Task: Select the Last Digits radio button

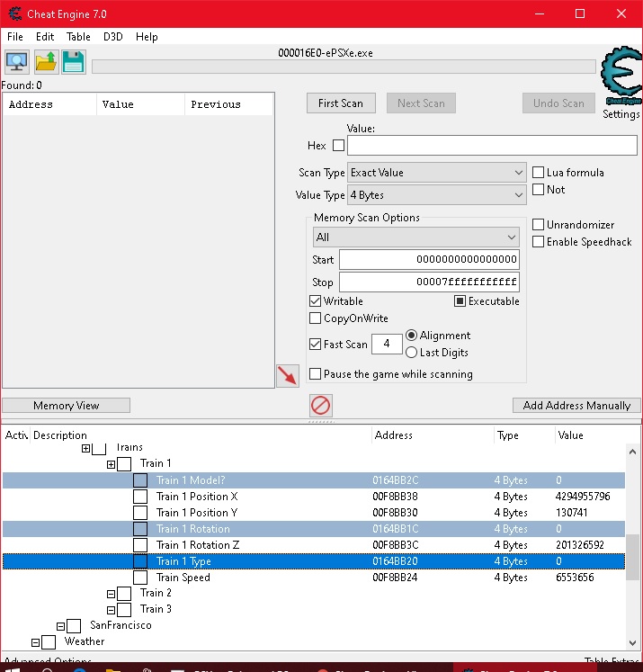Action: 412,353
